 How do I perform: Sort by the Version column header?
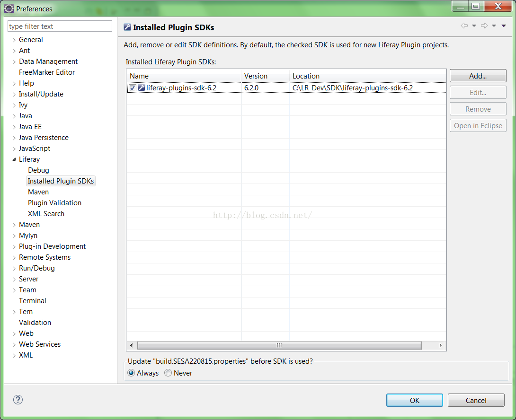tap(266, 76)
